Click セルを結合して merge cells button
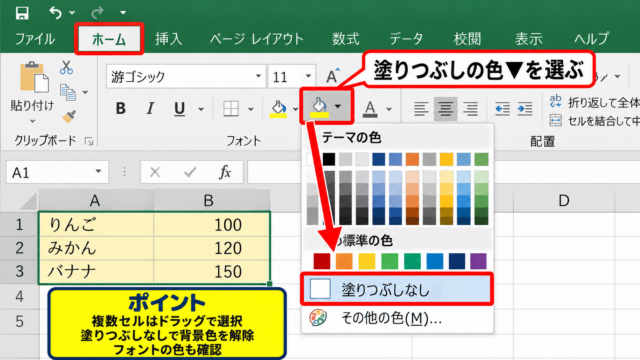The width and height of the screenshot is (640, 360). click(594, 121)
